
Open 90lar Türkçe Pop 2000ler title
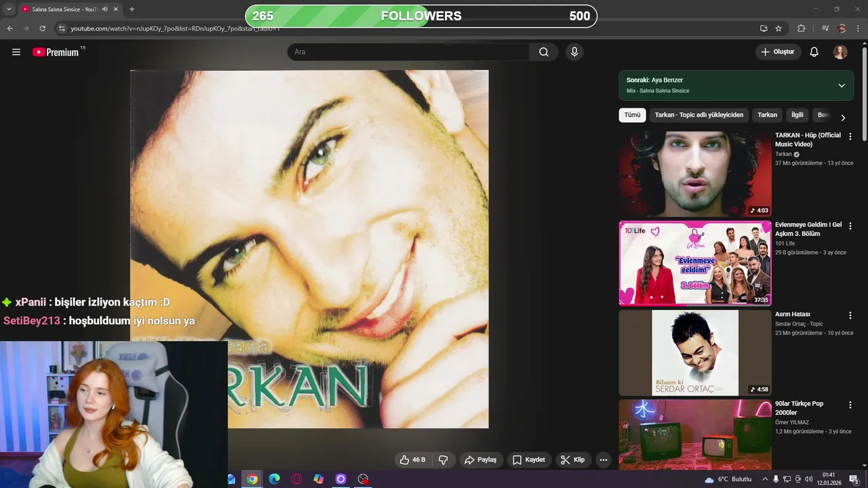coord(799,408)
